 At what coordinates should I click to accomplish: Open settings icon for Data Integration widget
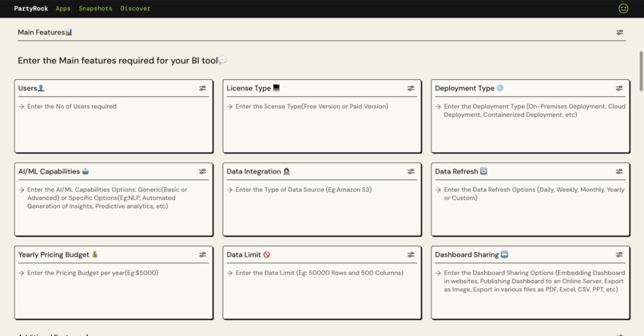[411, 171]
